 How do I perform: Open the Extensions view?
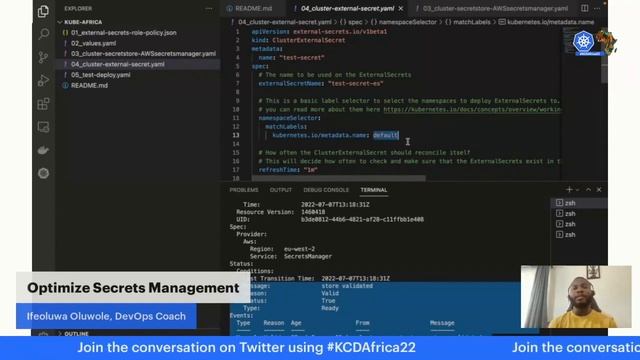coord(43,104)
